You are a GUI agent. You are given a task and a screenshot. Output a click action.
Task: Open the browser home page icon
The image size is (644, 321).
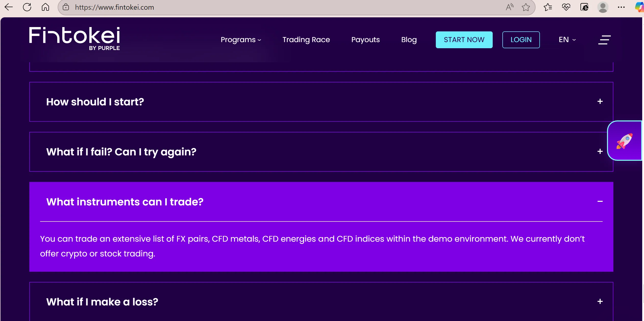pyautogui.click(x=45, y=7)
